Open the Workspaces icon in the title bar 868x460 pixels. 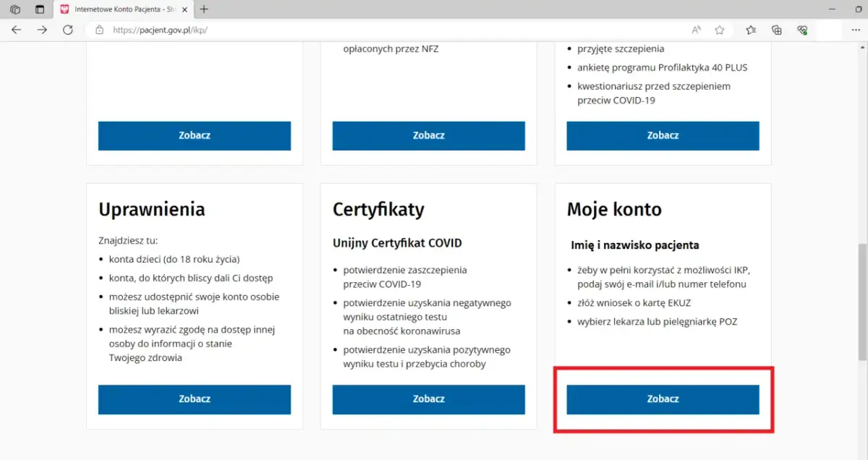point(15,9)
